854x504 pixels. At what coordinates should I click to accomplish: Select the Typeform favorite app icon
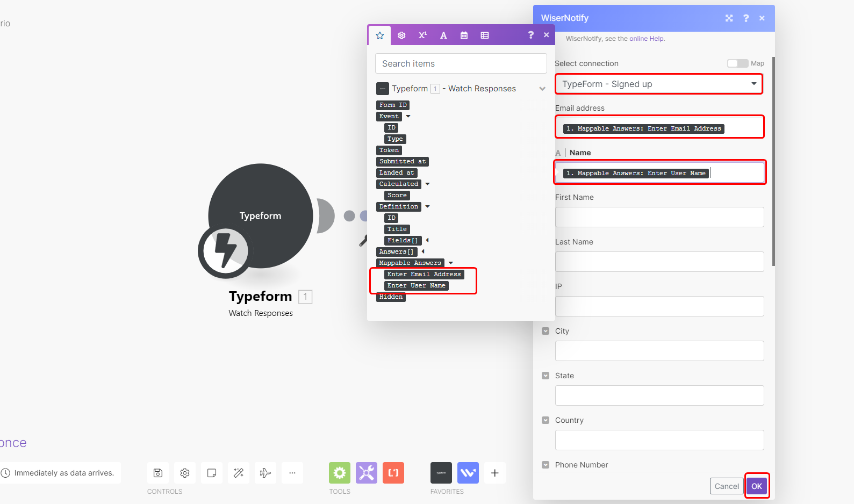pyautogui.click(x=441, y=473)
